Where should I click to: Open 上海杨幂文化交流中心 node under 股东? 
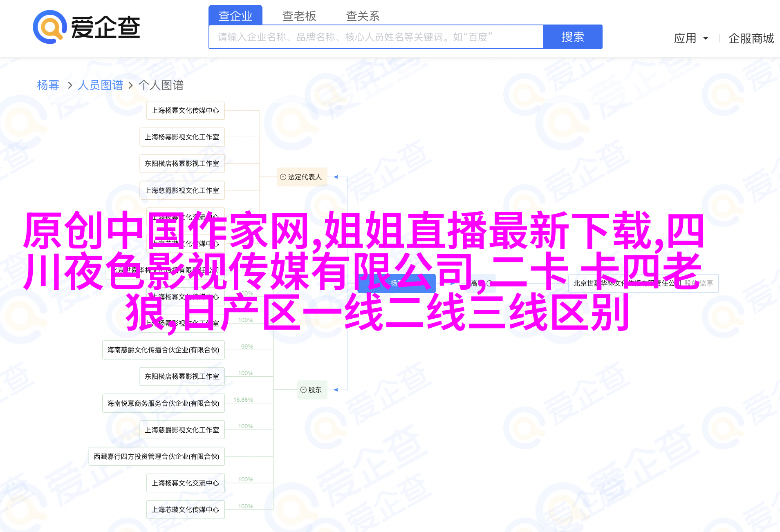click(186, 483)
